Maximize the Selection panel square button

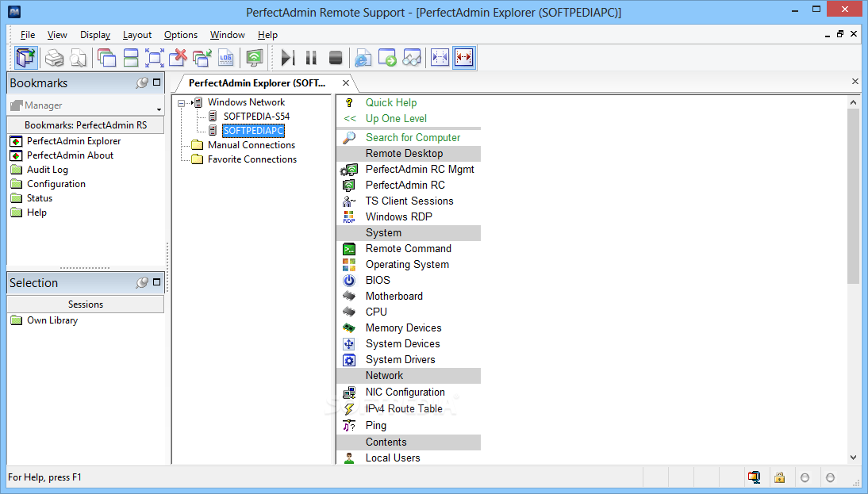click(156, 282)
